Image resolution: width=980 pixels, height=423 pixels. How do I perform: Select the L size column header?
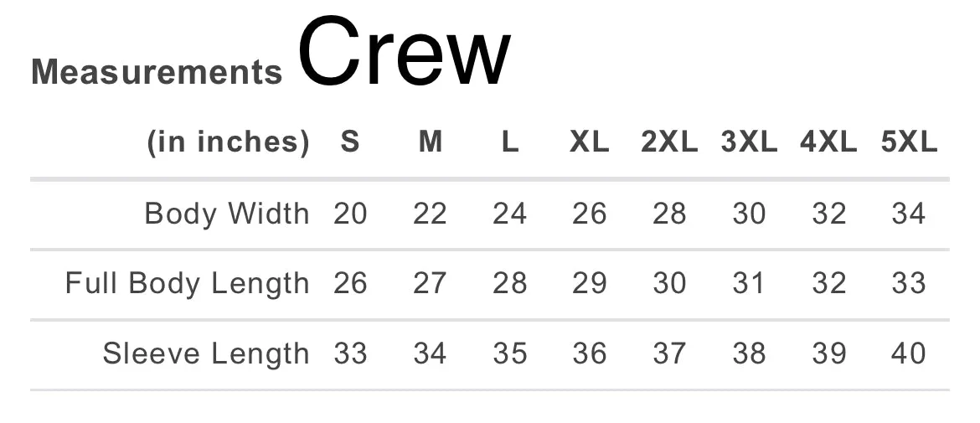click(510, 142)
